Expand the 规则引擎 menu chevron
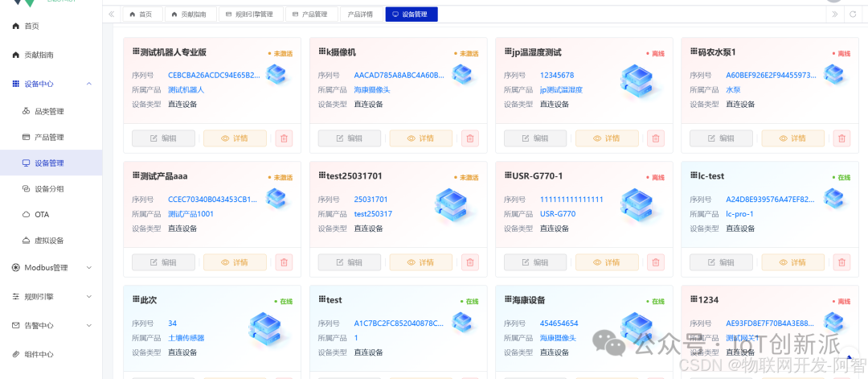The width and height of the screenshot is (868, 379). 89,296
